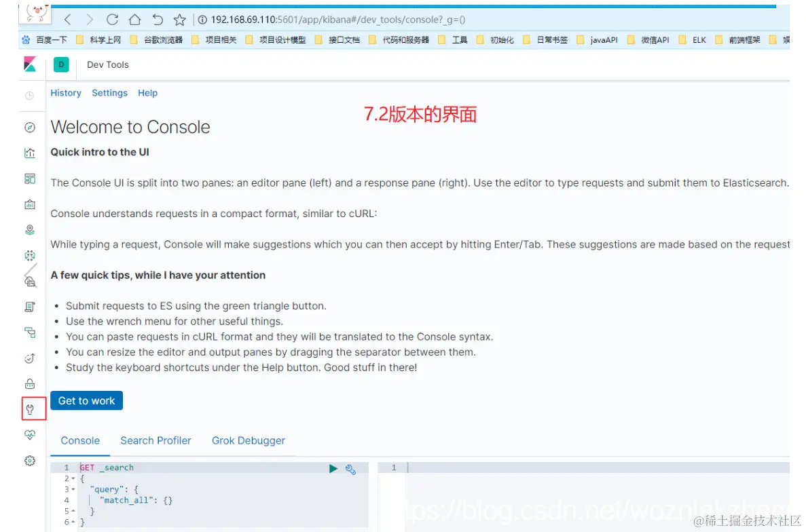Open the Maps pin icon in sidebar
Viewport: 806px width, 532px height.
(x=30, y=230)
